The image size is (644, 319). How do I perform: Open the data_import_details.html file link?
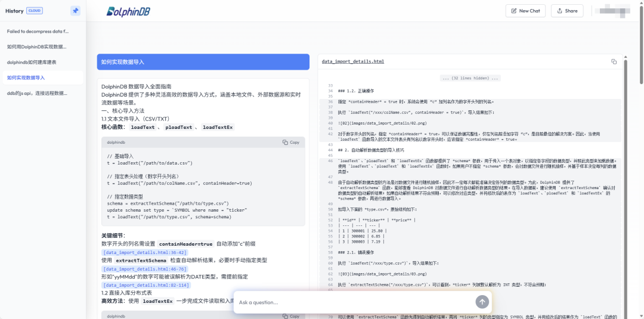pyautogui.click(x=353, y=61)
